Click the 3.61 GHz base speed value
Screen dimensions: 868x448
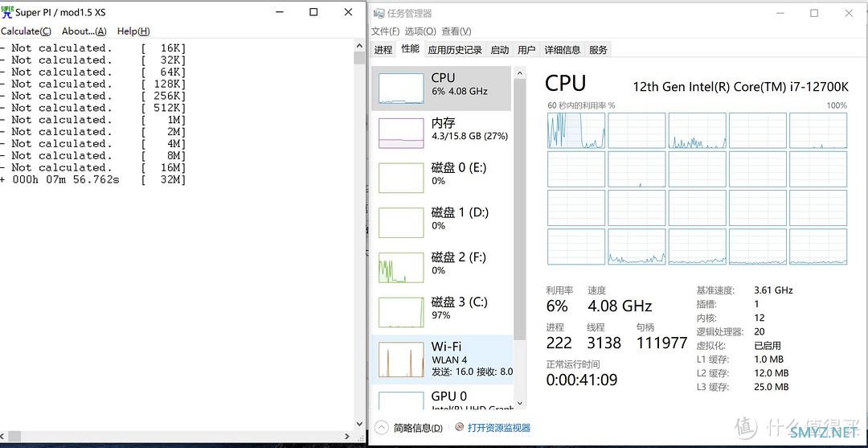point(773,290)
